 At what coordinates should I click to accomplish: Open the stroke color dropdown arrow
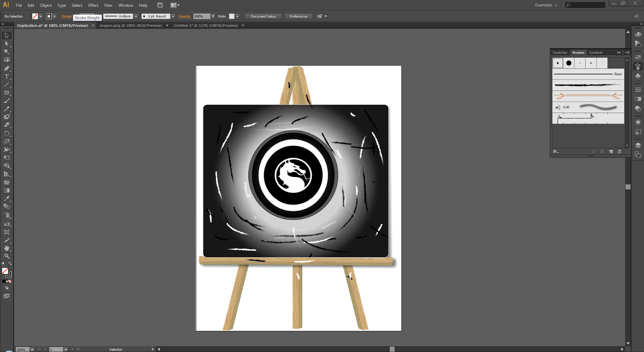54,16
